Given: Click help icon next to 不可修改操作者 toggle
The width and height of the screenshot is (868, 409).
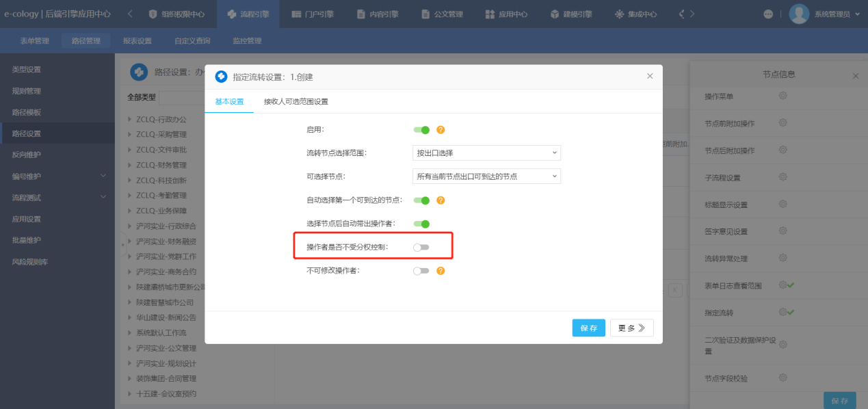Looking at the screenshot, I should click(x=440, y=271).
